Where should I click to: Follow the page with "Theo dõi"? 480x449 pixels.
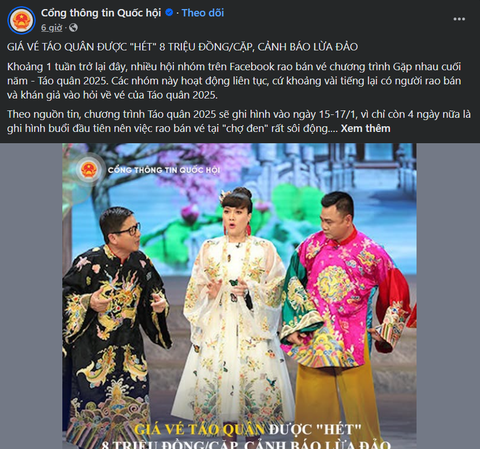tap(203, 13)
